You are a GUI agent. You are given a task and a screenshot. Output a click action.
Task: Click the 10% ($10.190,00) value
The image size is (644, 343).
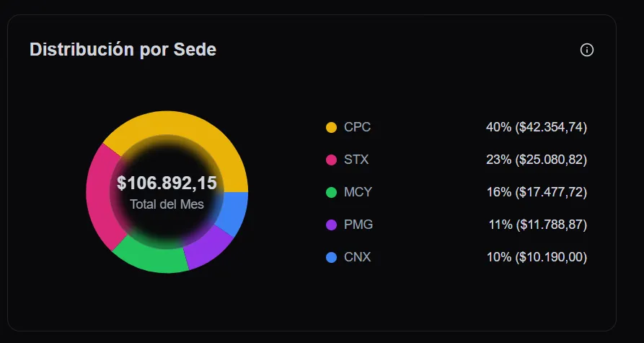coord(537,257)
